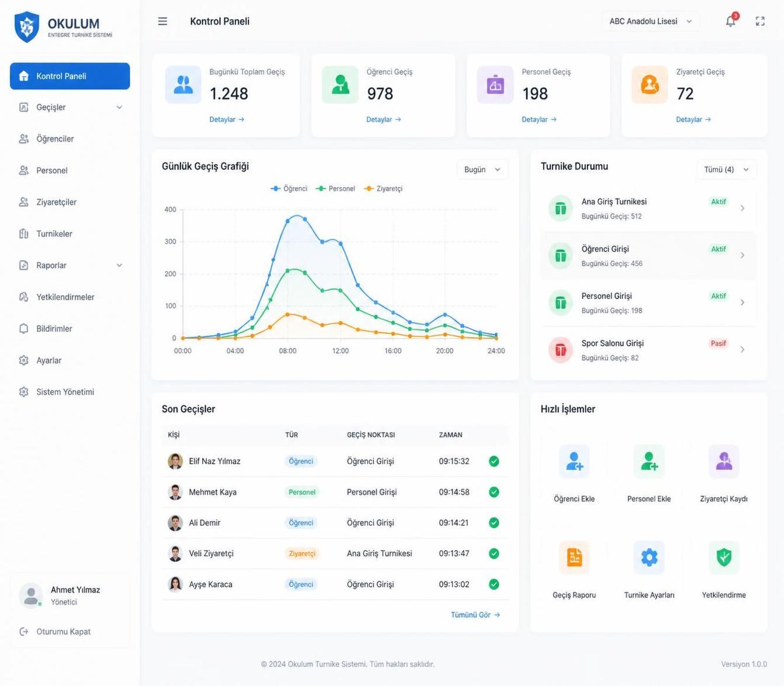Image resolution: width=784 pixels, height=686 pixels.
Task: Open the notifications bell icon
Action: tap(731, 21)
